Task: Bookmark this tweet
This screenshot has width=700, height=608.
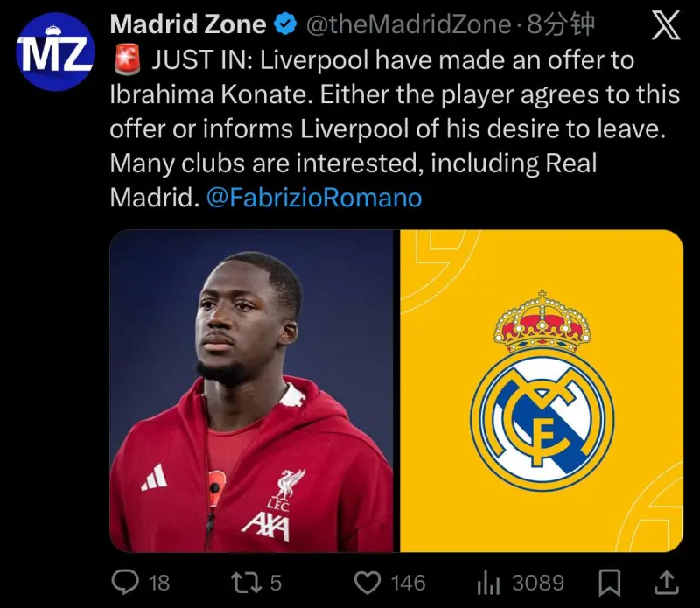Action: 609,583
